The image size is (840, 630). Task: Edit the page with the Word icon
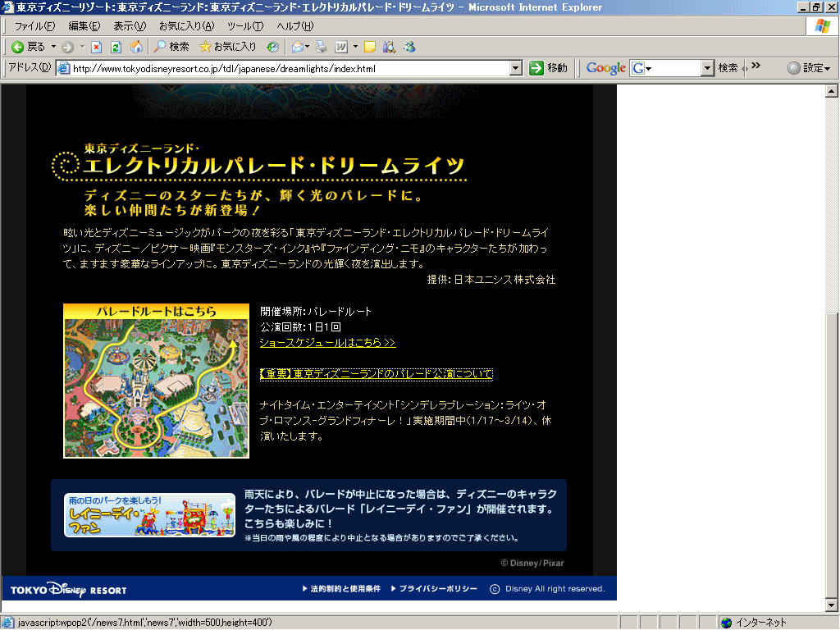point(341,47)
